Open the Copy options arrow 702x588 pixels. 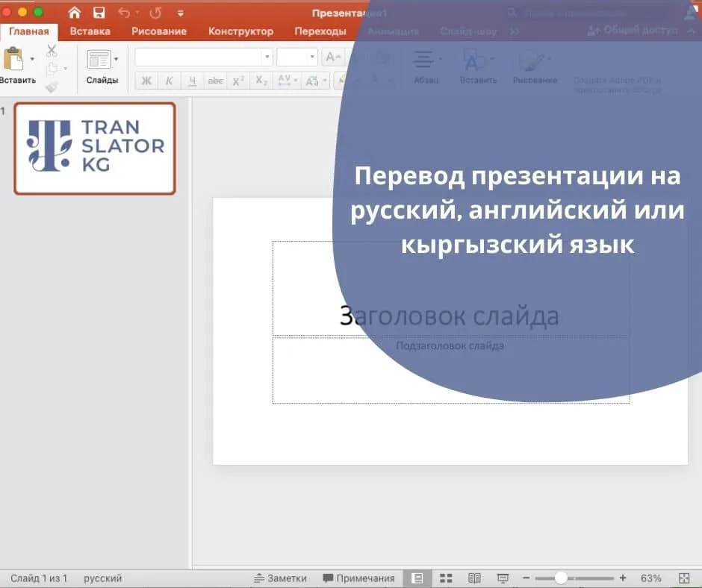(66, 69)
